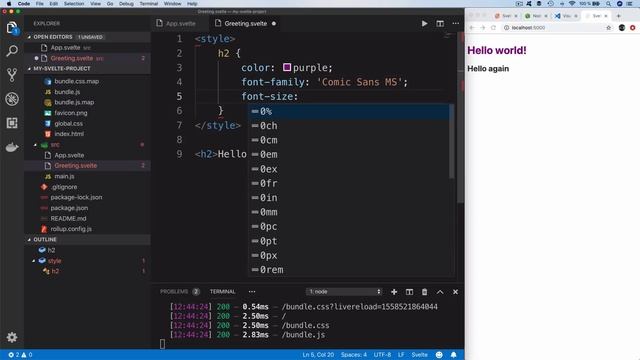
Task: Click the Run play icon in editor toolbar
Action: pyautogui.click(x=424, y=24)
